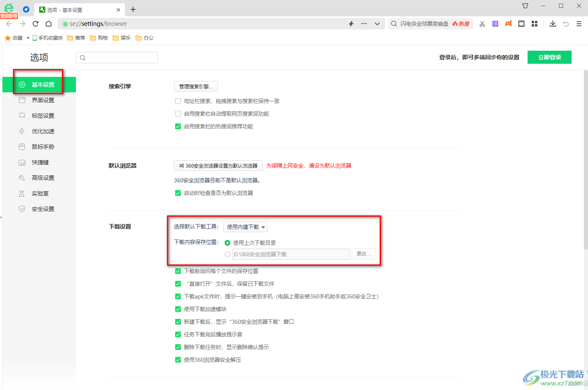The height and width of the screenshot is (390, 588).
Task: Open 手机收藏夹 bookmark
Action: [48, 38]
